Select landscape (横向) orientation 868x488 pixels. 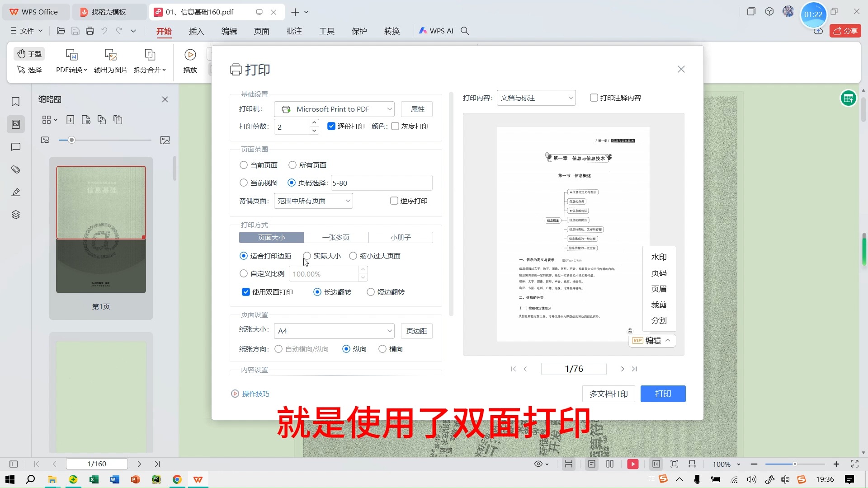pos(382,349)
